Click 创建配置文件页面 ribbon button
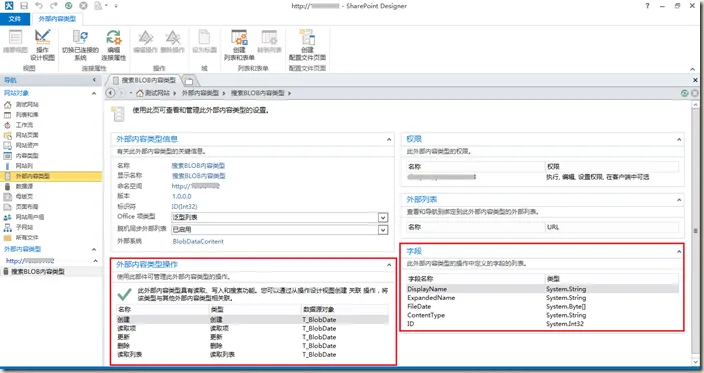The width and height of the screenshot is (704, 373). pos(308,44)
